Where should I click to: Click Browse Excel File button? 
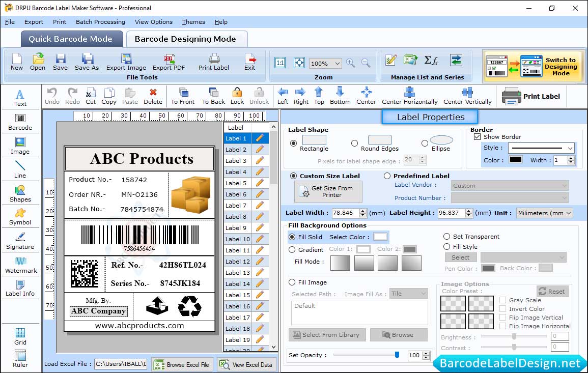point(182,364)
